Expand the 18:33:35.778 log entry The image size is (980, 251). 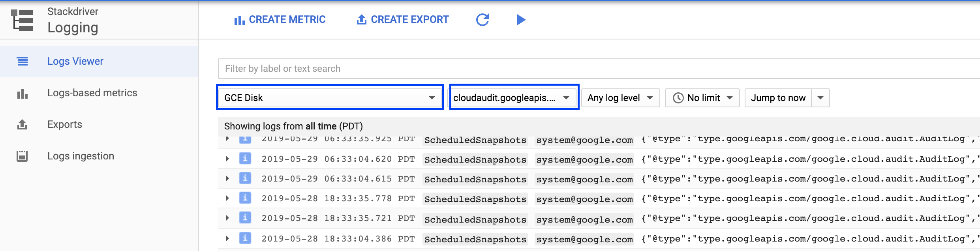tap(227, 198)
